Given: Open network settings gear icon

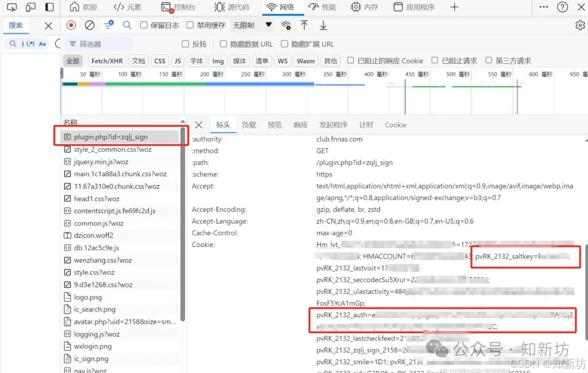Looking at the screenshot, I should (x=580, y=26).
